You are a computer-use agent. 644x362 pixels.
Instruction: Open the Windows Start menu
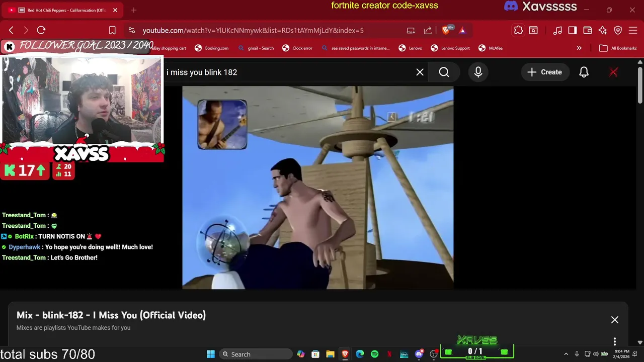coord(211,354)
